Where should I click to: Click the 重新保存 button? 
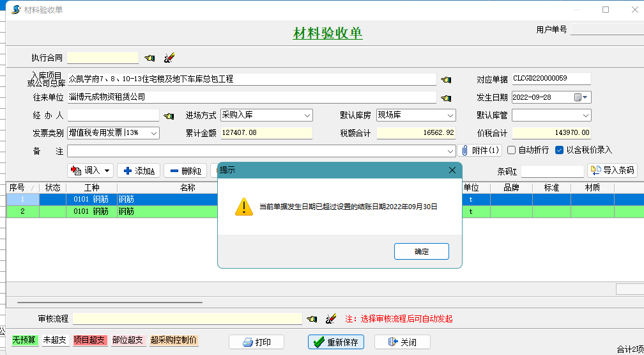(x=337, y=342)
